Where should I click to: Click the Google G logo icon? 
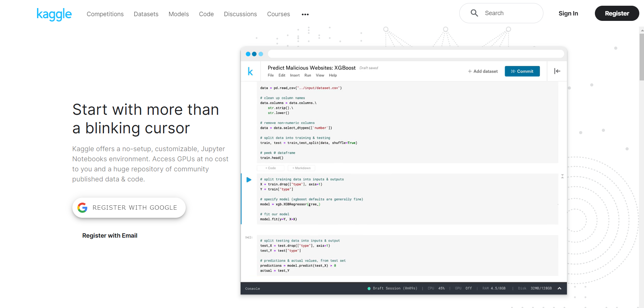[x=82, y=208]
